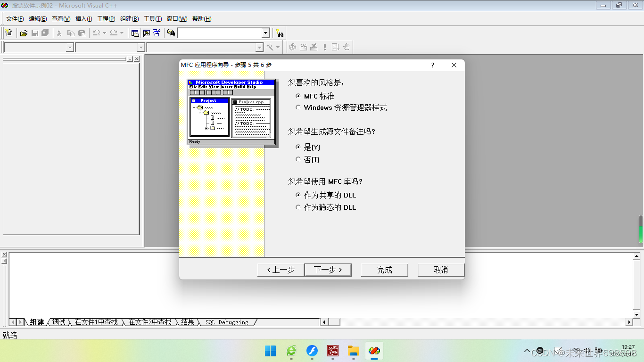Click the Paste clipboard icon
The width and height of the screenshot is (644, 362).
(82, 33)
